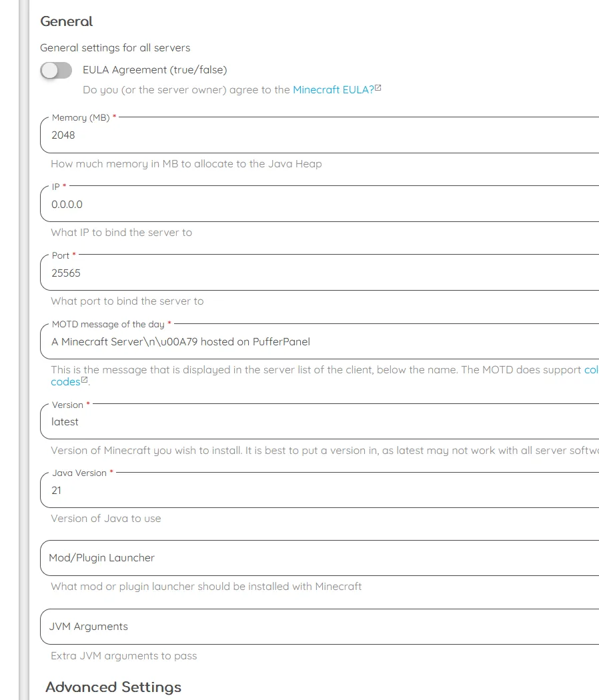
Task: Click the "MOTD message of the day" label
Action: [107, 325]
